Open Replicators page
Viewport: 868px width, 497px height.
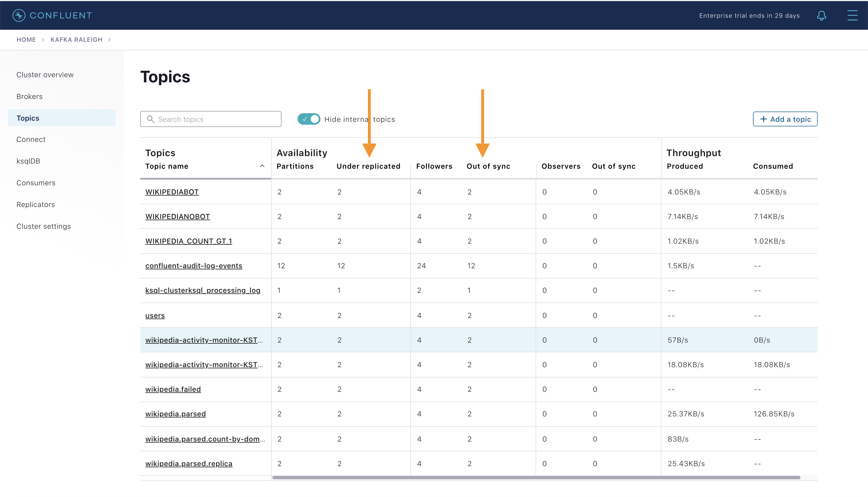click(x=35, y=204)
